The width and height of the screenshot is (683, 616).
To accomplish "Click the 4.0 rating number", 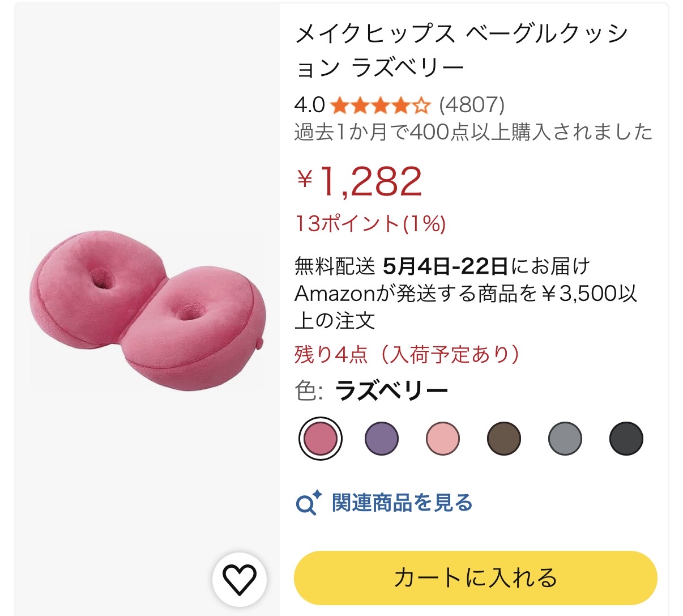I will pyautogui.click(x=309, y=105).
